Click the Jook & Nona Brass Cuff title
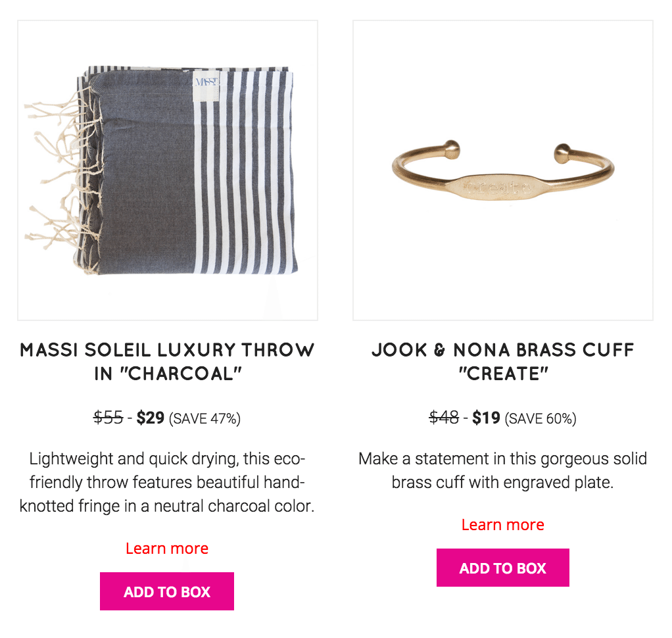The height and width of the screenshot is (638, 672). click(503, 362)
